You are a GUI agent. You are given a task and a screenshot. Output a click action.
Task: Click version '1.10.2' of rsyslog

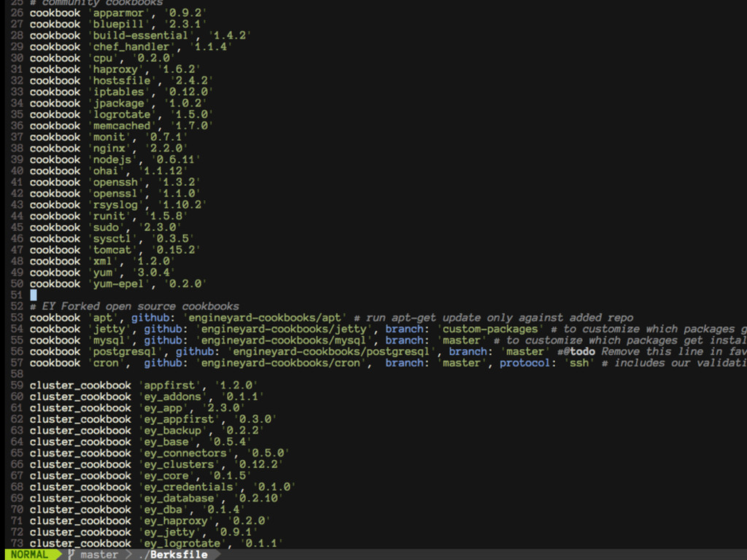click(182, 205)
